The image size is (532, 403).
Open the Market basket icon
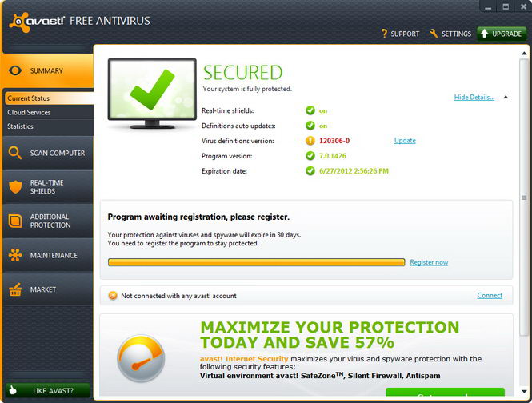[15, 289]
